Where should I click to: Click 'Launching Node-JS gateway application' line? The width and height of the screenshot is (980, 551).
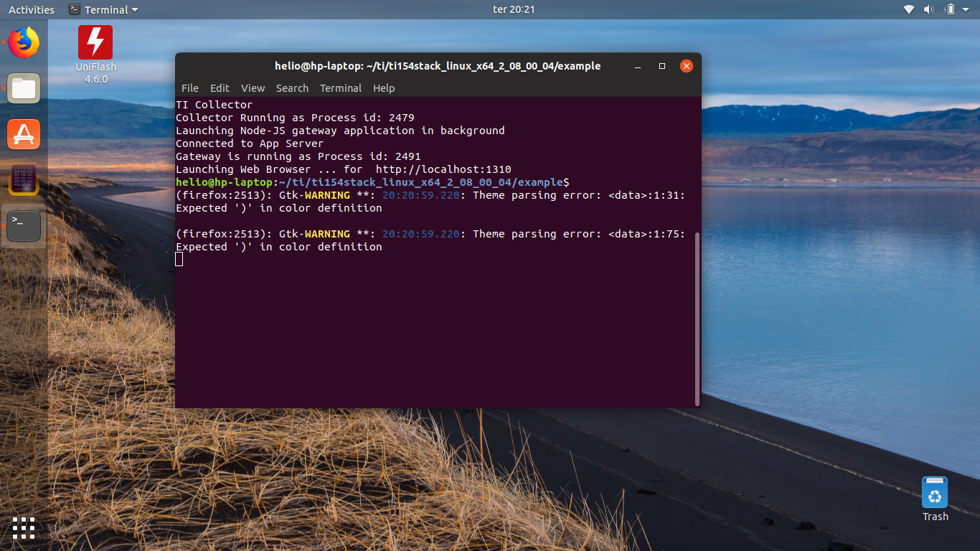tap(340, 131)
